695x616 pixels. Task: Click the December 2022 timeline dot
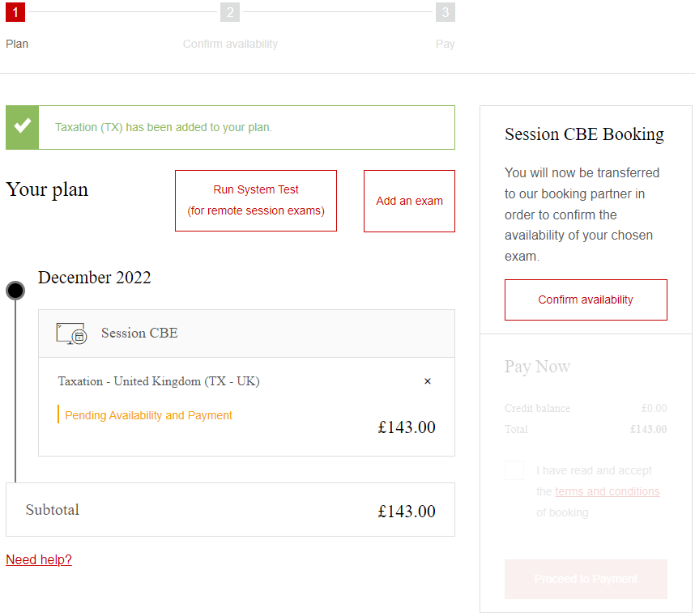15,291
